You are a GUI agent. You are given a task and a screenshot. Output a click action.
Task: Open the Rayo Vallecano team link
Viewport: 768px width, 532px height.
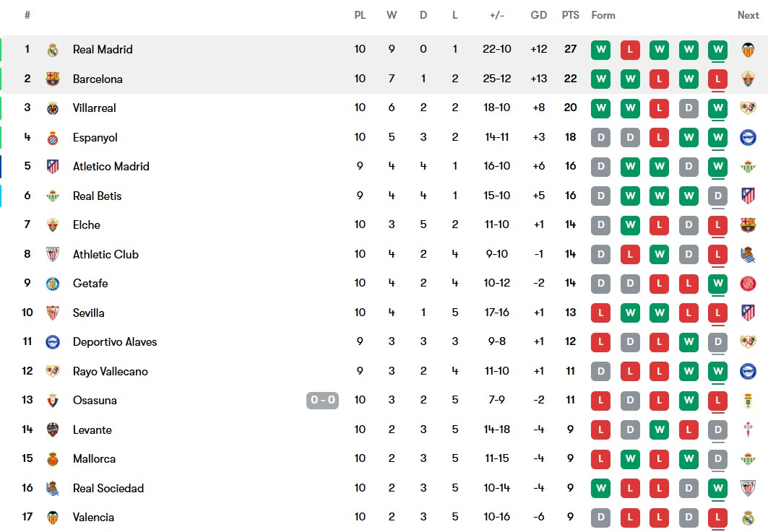pyautogui.click(x=110, y=371)
